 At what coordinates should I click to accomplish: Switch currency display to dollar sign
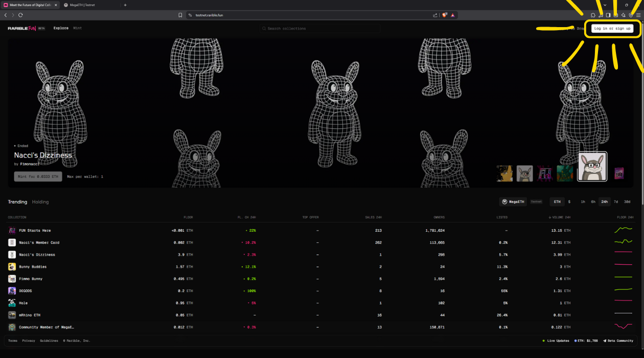tap(569, 202)
